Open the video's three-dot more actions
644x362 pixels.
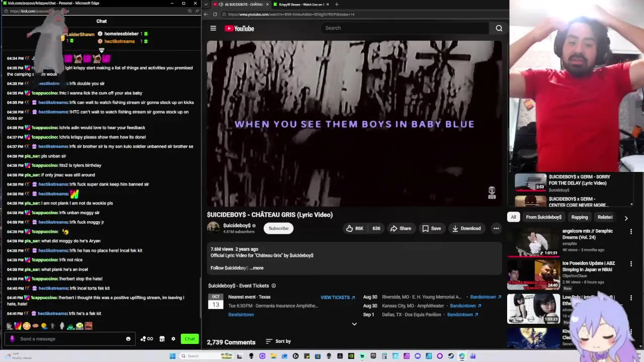point(496,228)
